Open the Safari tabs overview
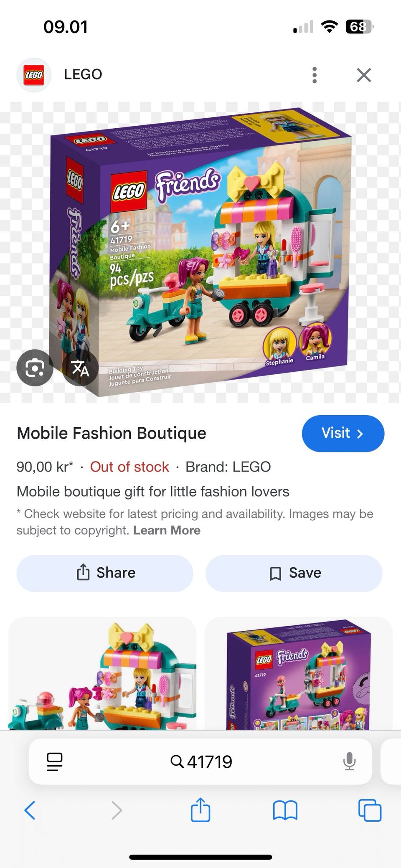Viewport: 401px width, 868px height. click(370, 810)
